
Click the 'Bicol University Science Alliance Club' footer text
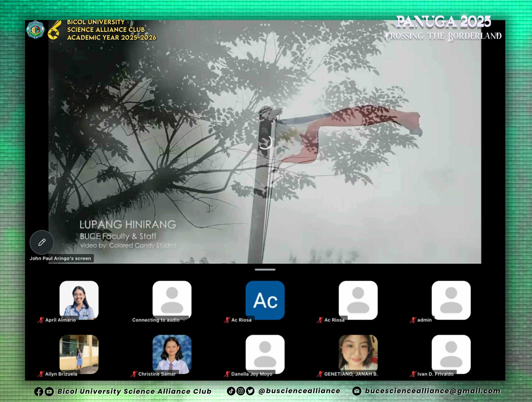[135, 391]
